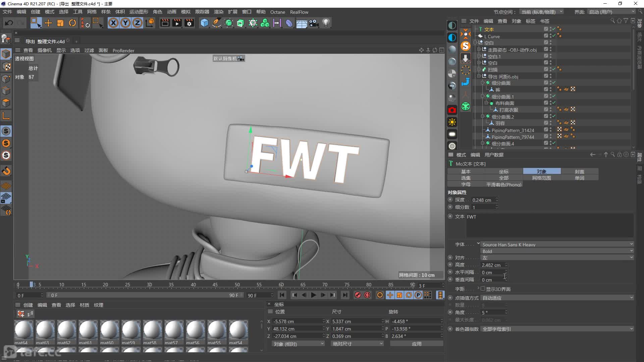Select Texture mode icon in left toolbar
644x362 pixels.
coord(6,66)
